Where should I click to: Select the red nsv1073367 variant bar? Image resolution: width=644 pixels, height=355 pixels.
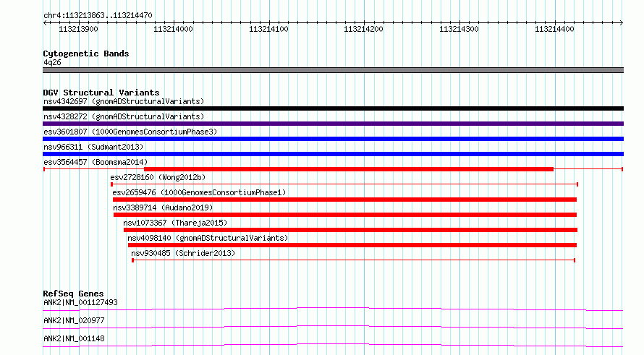(x=350, y=230)
